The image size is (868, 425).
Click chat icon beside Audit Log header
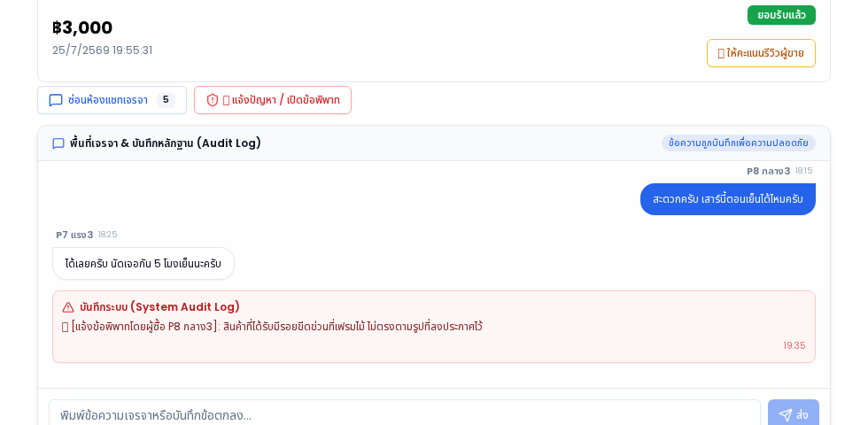pyautogui.click(x=58, y=143)
